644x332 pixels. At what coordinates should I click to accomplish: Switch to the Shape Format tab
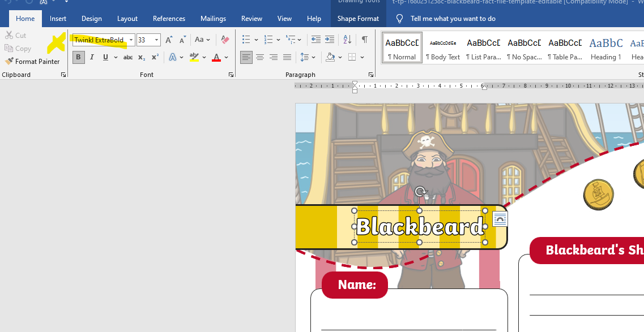(x=358, y=19)
